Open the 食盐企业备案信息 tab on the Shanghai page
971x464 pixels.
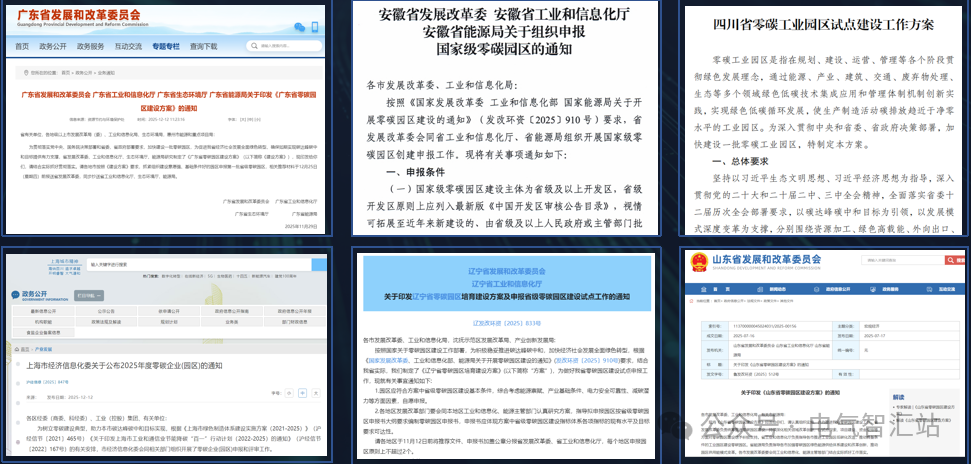click(43, 333)
